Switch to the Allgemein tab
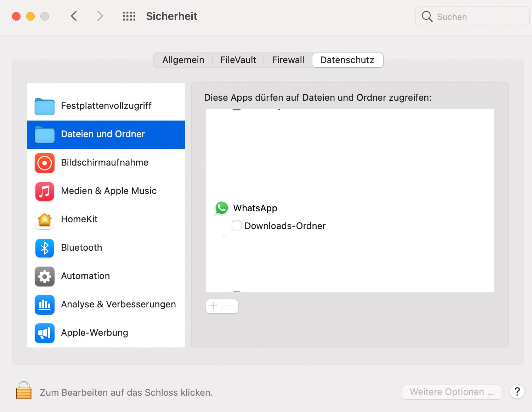The width and height of the screenshot is (532, 412). (x=183, y=60)
